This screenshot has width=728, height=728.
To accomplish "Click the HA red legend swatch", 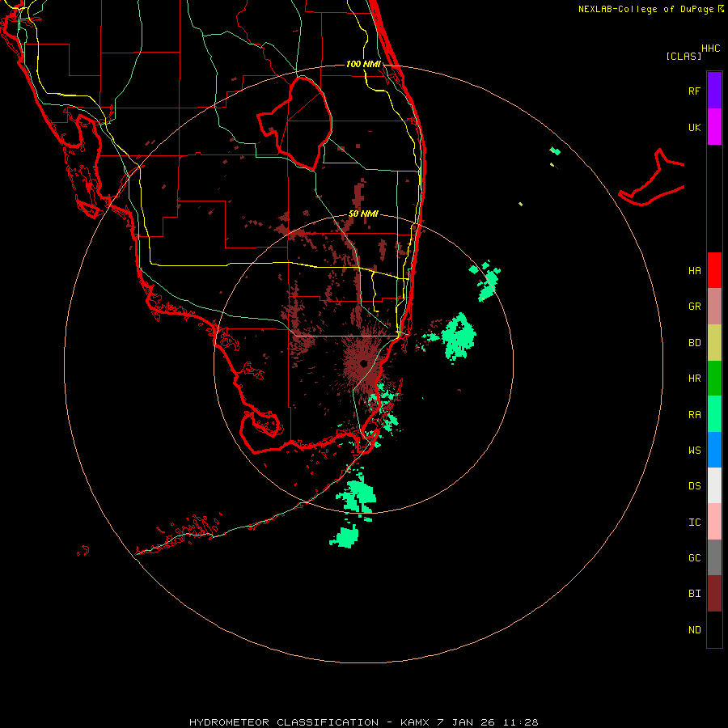I will click(x=714, y=270).
